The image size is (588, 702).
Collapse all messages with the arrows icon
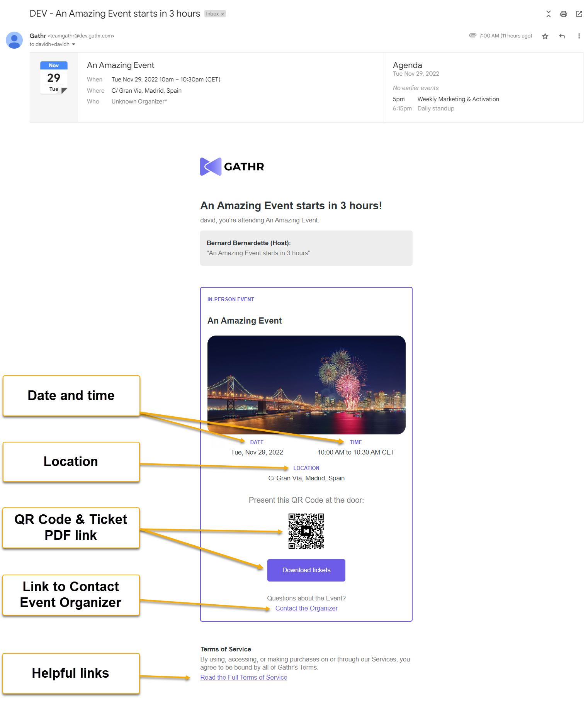tap(548, 14)
